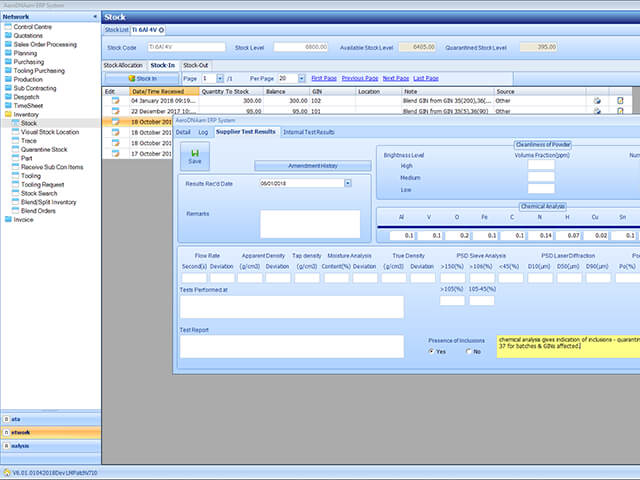Close the Ti 6Al 4V stock tab
Image resolution: width=640 pixels, height=480 pixels.
point(161,30)
